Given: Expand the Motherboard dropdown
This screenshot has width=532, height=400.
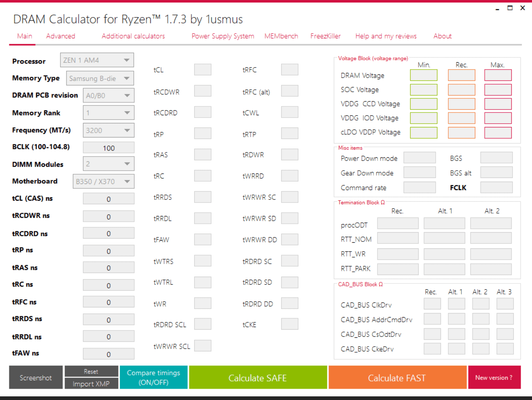Looking at the screenshot, I should click(104, 181).
